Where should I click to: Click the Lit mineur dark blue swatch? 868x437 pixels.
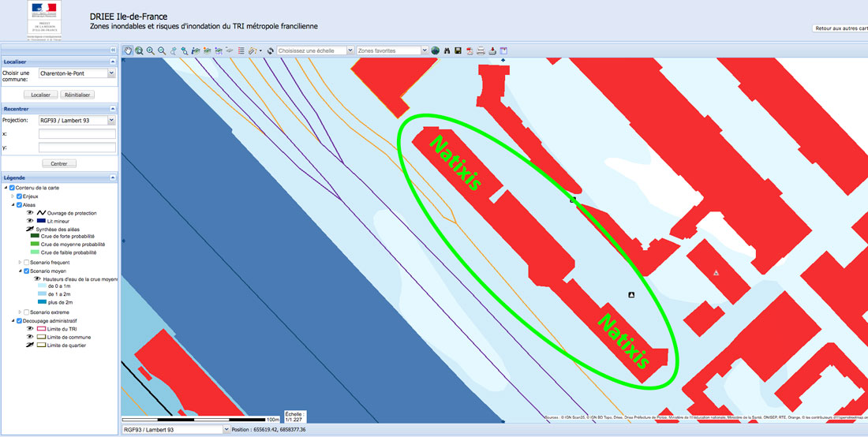coord(41,221)
